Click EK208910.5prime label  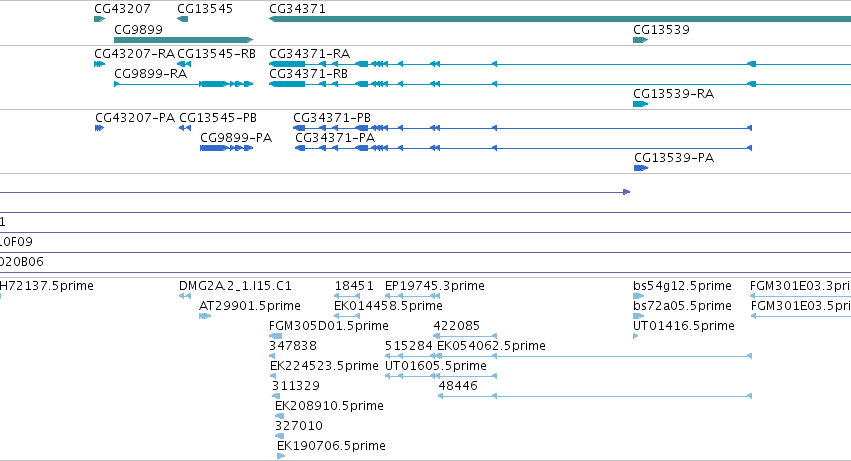click(329, 406)
